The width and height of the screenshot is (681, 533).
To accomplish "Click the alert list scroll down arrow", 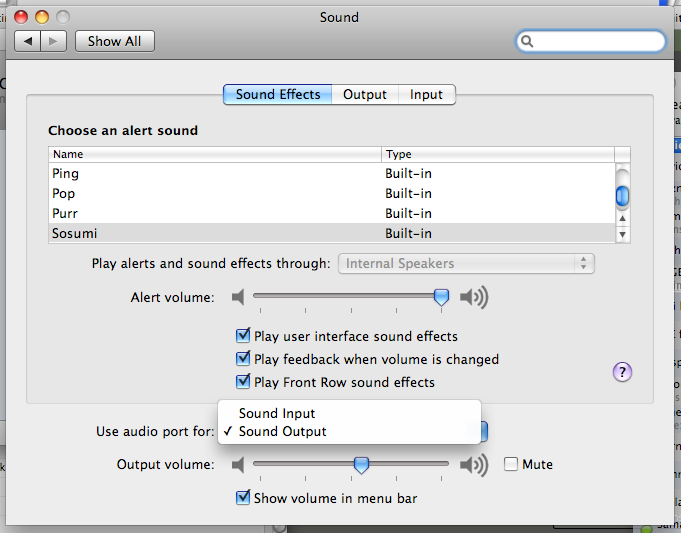I will (622, 235).
